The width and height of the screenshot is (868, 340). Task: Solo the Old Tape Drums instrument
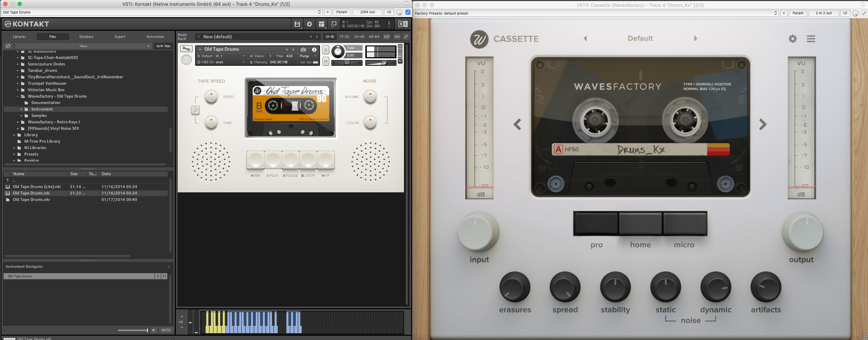click(326, 50)
